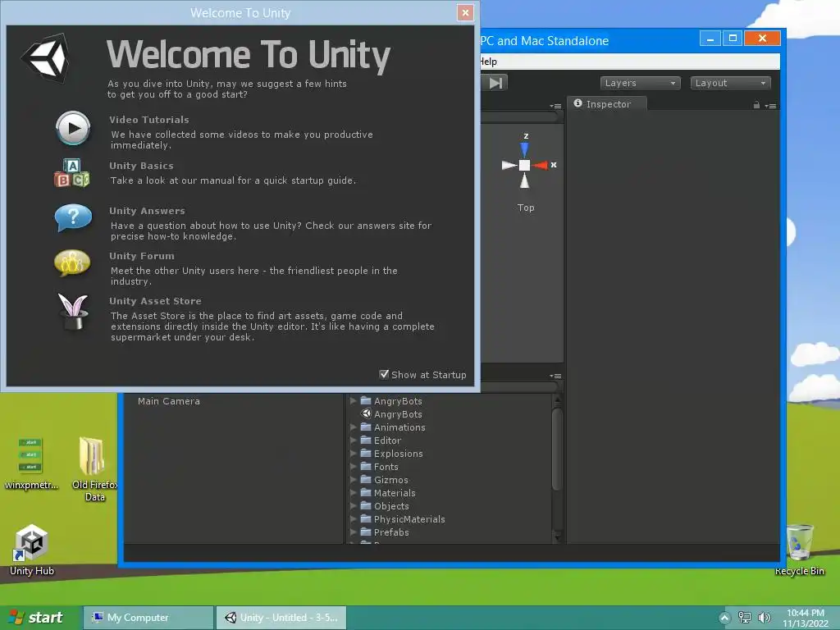Select the AngryBots scene asset icon
Image resolution: width=840 pixels, height=630 pixels.
click(367, 413)
